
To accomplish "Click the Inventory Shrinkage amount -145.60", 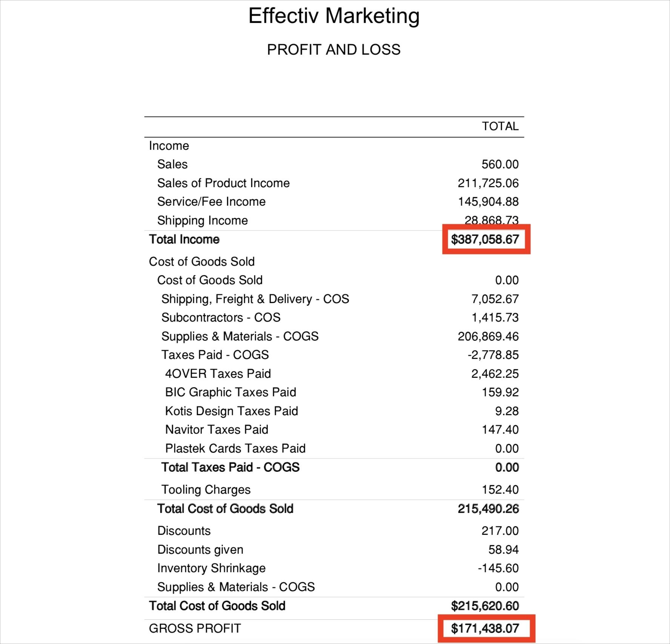I will click(x=498, y=568).
